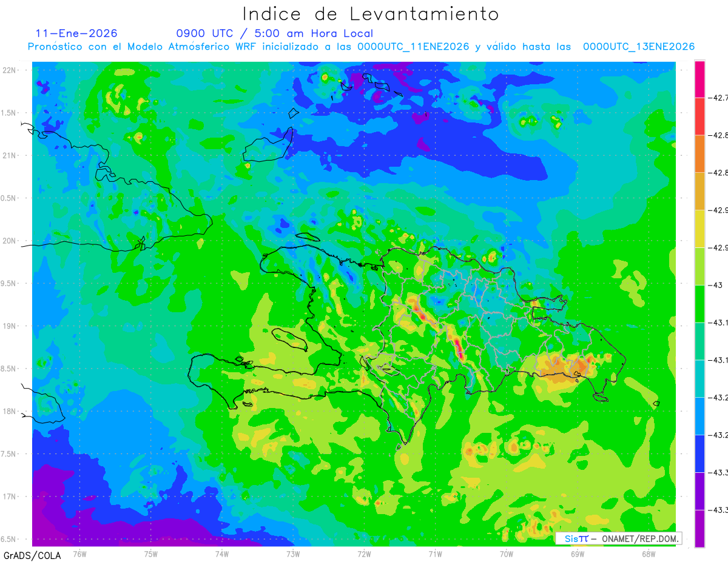Click the "Pronóstico con el Modelo Atmosférico WRF" line
The width and height of the screenshot is (728, 562).
(361, 47)
